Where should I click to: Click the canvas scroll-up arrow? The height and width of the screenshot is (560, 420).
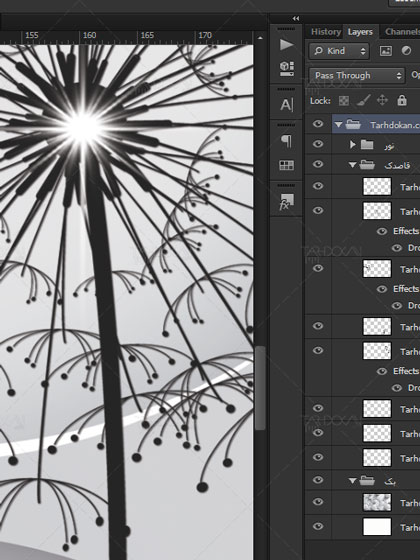(260, 38)
